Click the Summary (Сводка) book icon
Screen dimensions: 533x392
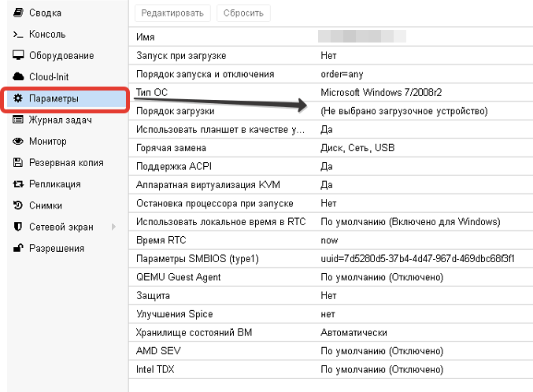pyautogui.click(x=18, y=13)
